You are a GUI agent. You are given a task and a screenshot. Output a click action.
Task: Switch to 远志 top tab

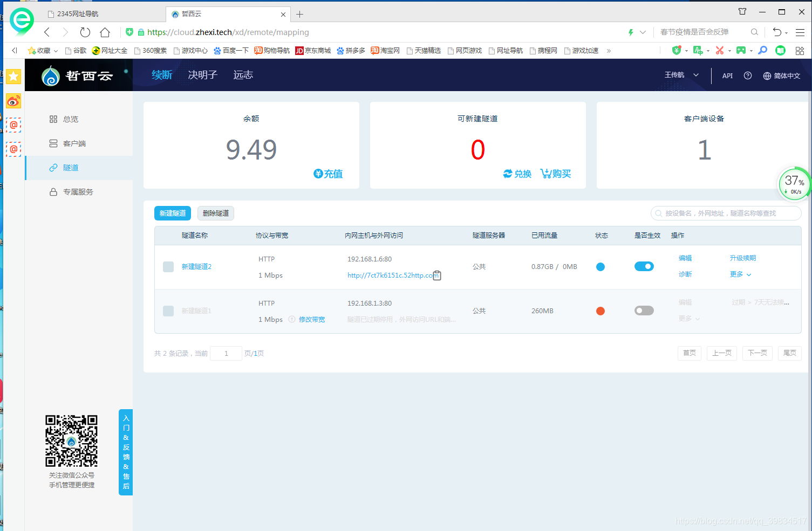[x=243, y=75]
